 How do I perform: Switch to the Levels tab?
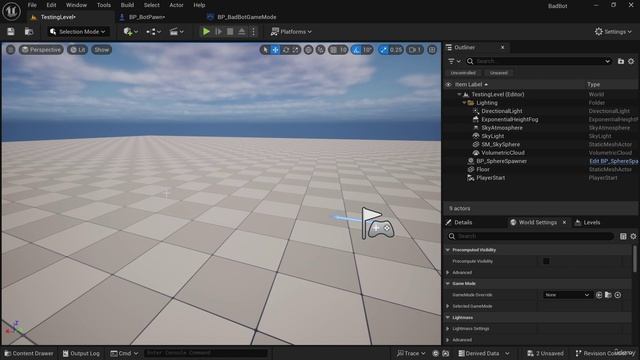click(591, 222)
